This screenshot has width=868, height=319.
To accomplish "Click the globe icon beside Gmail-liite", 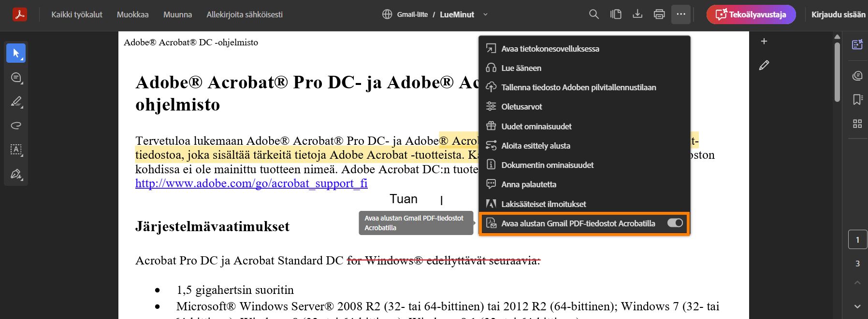I will (x=387, y=14).
